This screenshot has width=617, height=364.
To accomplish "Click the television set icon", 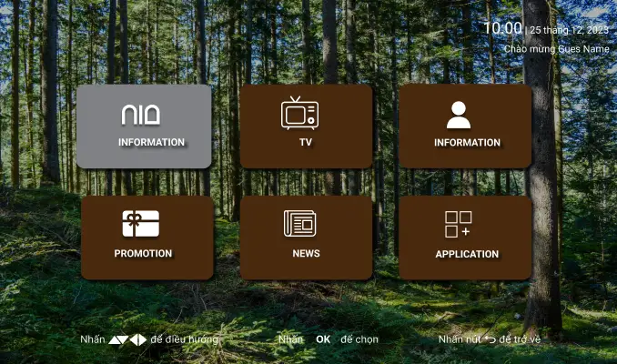I will 299,113.
